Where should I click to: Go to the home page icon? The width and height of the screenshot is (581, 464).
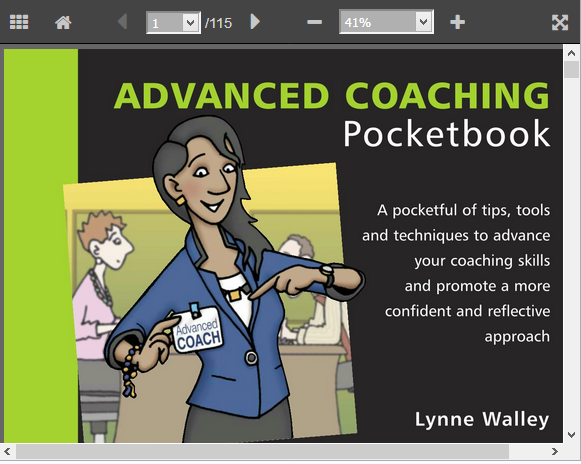coord(63,23)
